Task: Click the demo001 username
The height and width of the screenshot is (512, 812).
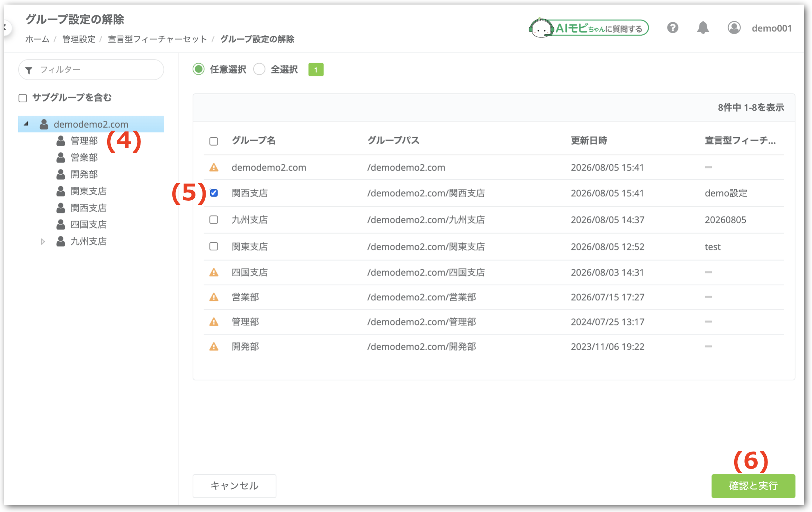Action: tap(772, 28)
